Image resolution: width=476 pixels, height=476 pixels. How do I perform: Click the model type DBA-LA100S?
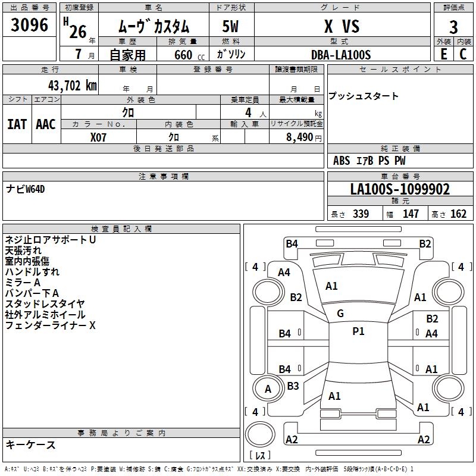(341, 55)
